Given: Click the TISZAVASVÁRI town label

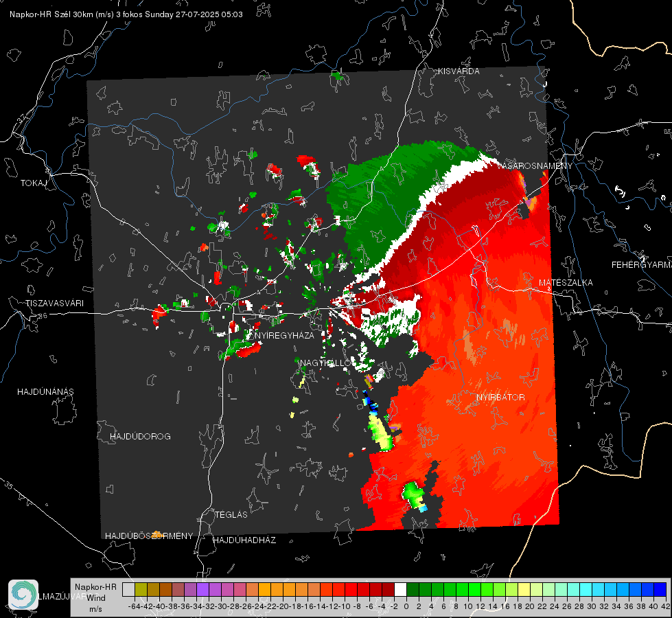Looking at the screenshot, I should click(x=54, y=304).
